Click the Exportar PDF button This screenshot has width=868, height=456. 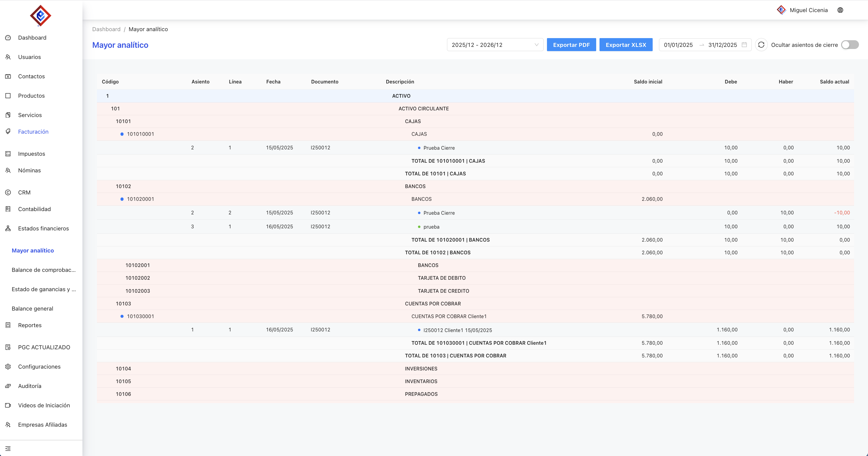point(571,45)
